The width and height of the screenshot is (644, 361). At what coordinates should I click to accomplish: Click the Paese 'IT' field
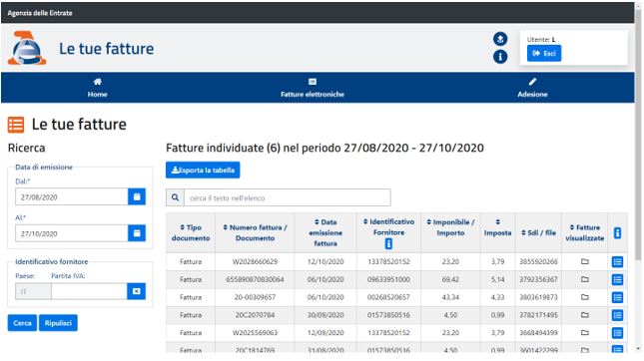33,291
